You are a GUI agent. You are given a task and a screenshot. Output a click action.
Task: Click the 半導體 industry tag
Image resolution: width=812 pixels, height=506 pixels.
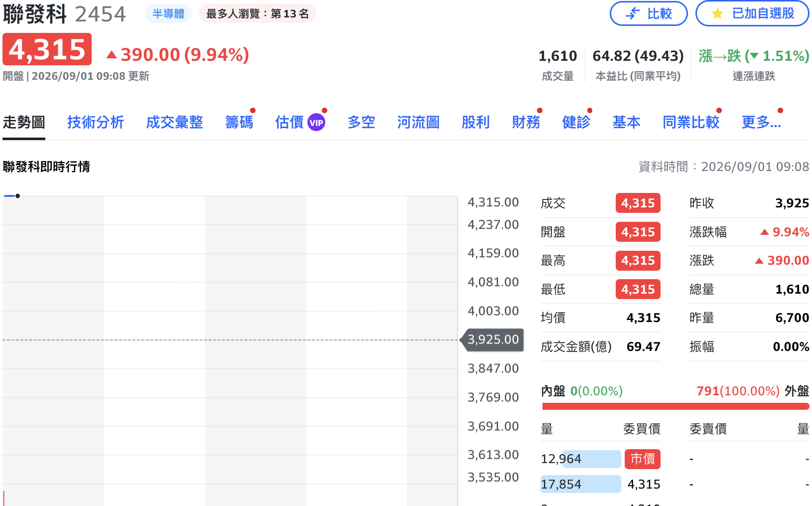(x=168, y=13)
